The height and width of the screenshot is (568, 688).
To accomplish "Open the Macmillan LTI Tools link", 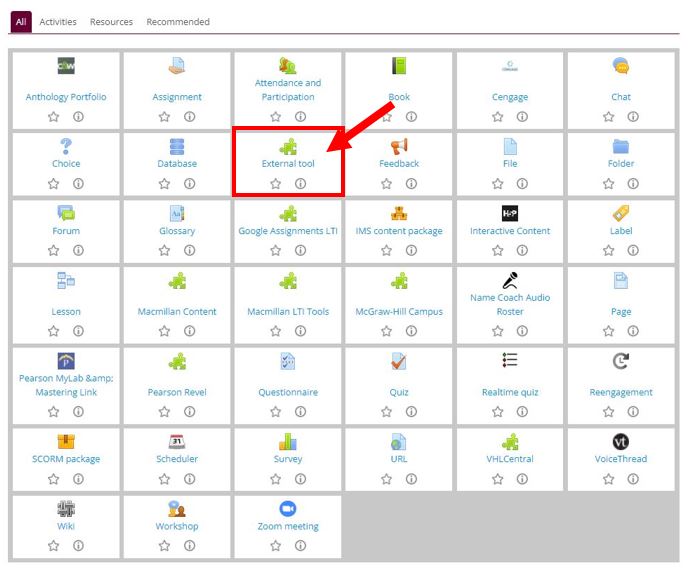I will click(x=288, y=312).
